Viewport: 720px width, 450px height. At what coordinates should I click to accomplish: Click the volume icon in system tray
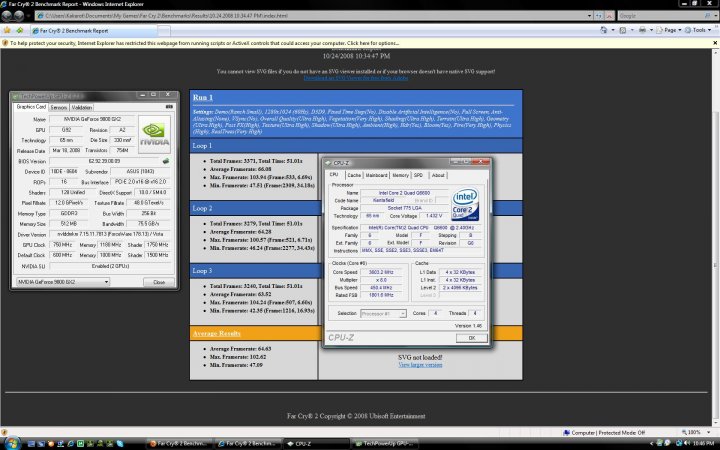(x=687, y=443)
